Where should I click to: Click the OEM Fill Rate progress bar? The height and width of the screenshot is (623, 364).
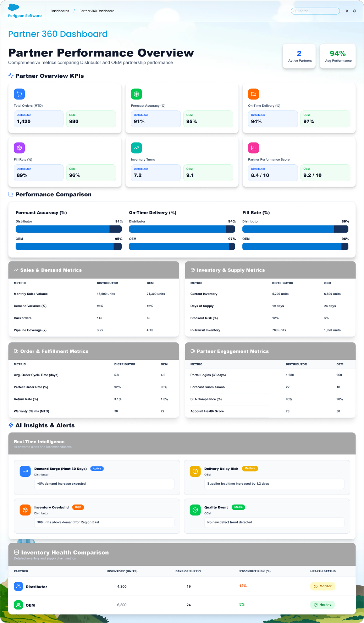pyautogui.click(x=295, y=247)
